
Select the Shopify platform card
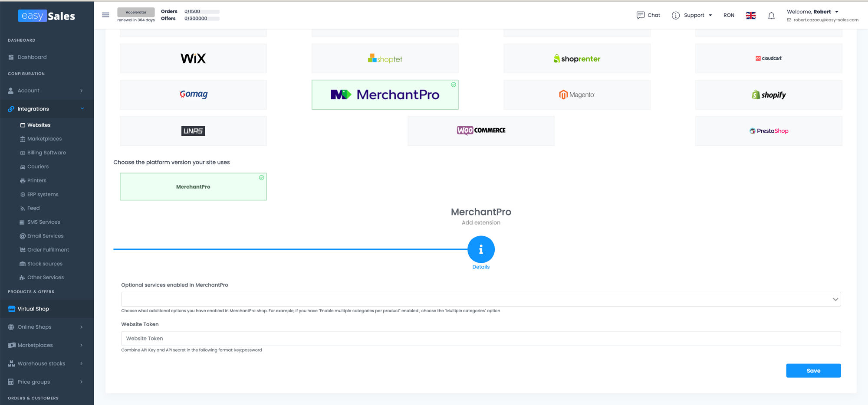pyautogui.click(x=769, y=95)
